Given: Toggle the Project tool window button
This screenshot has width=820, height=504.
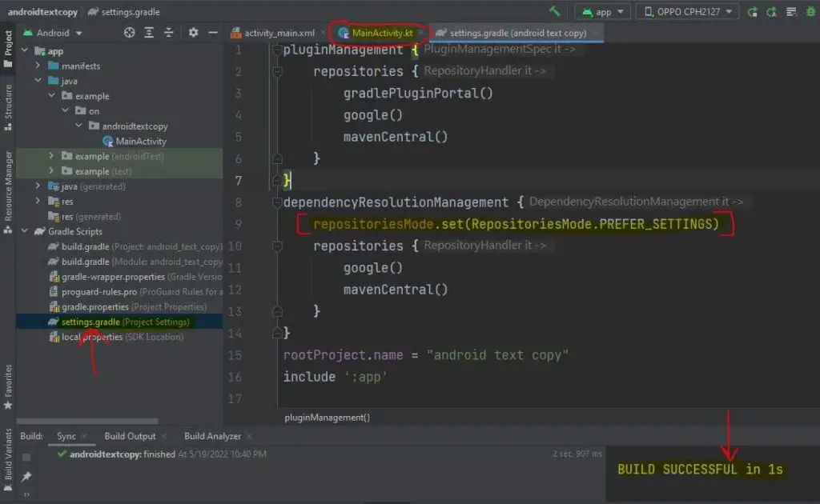Looking at the screenshot, I should [x=8, y=49].
